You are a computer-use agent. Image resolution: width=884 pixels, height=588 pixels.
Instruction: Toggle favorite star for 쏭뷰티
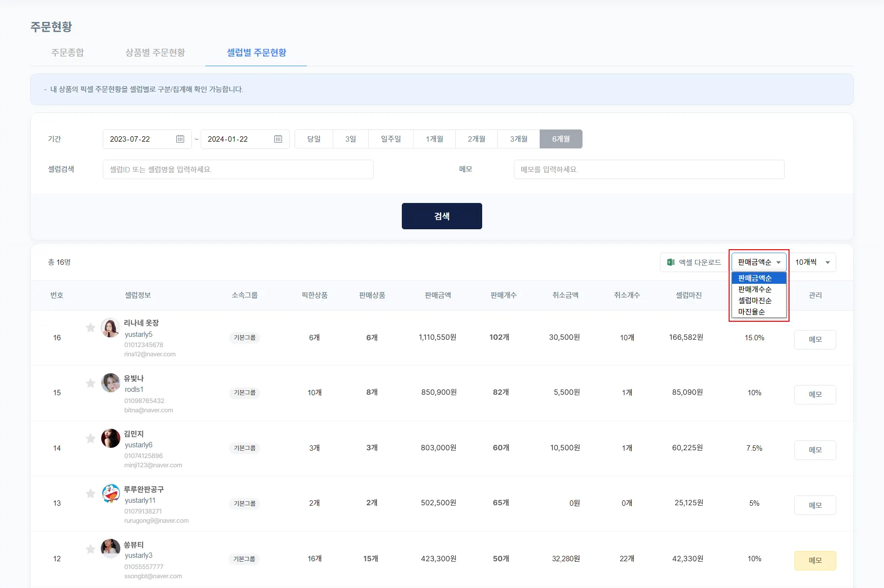pos(90,549)
